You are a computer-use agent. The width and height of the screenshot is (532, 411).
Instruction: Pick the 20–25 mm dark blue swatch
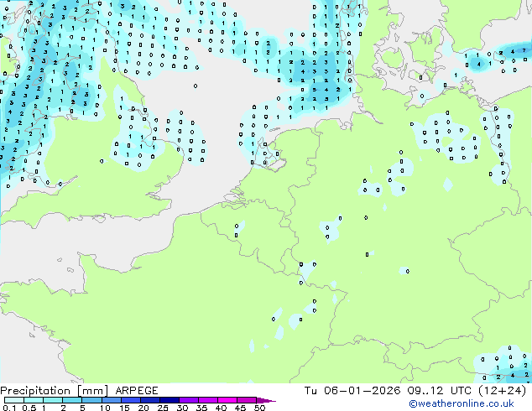coord(150,400)
